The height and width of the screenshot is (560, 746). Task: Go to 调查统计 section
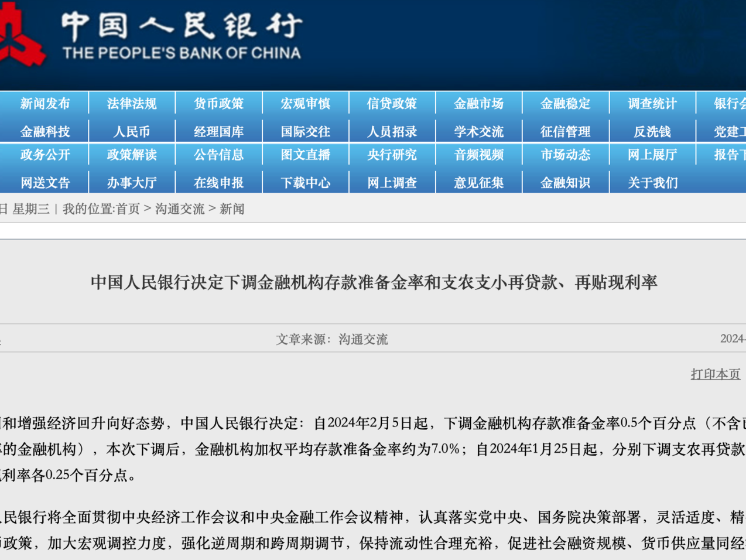click(652, 104)
